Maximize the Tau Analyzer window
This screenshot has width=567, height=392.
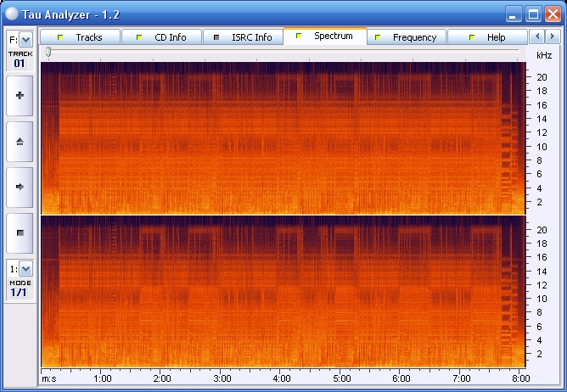coord(533,14)
